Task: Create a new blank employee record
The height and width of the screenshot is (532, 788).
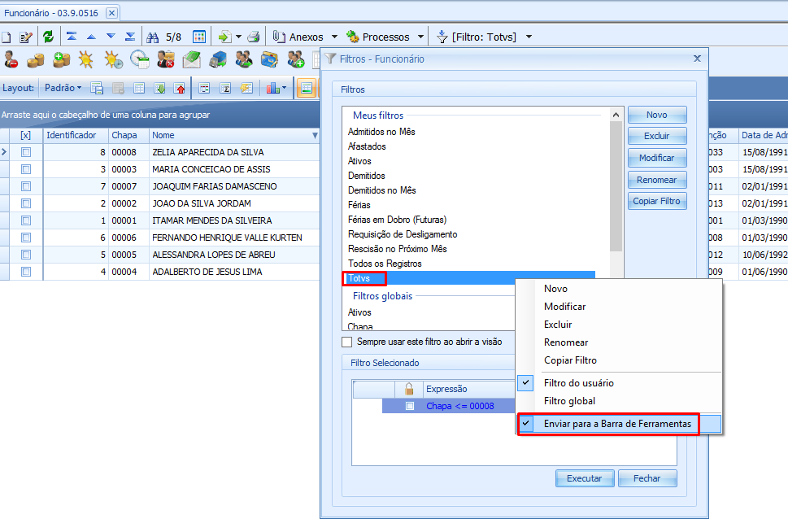Action: tap(6, 37)
